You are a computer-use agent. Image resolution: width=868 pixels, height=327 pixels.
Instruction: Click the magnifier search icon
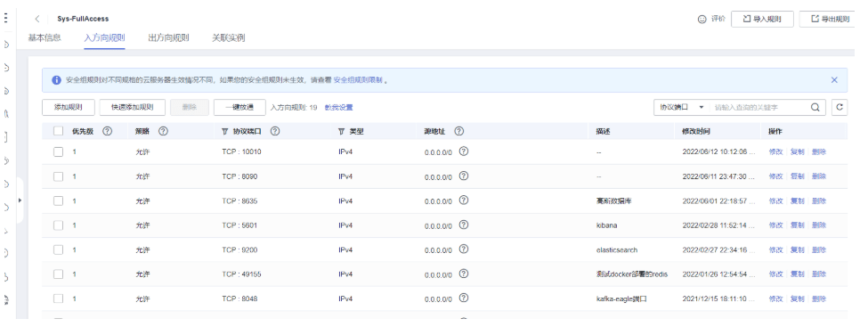(815, 108)
